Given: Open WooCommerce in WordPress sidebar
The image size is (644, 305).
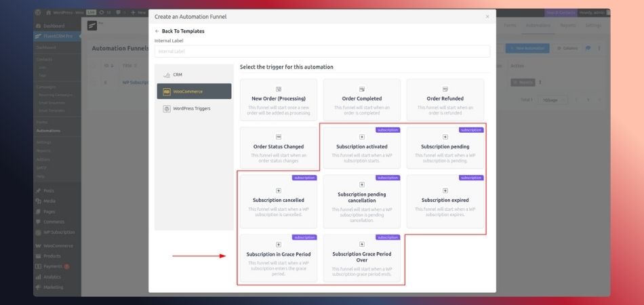Looking at the screenshot, I should click(58, 246).
